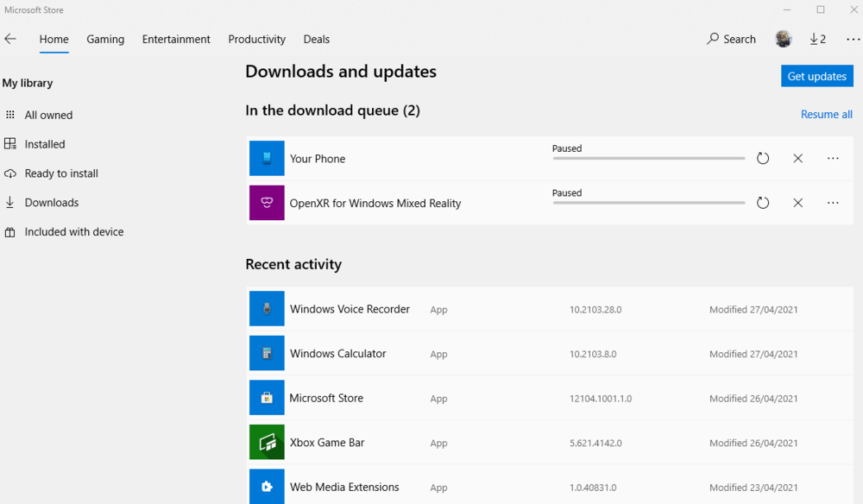Click the Xbox Game Bar app icon
This screenshot has height=504, width=863.
pyautogui.click(x=267, y=443)
